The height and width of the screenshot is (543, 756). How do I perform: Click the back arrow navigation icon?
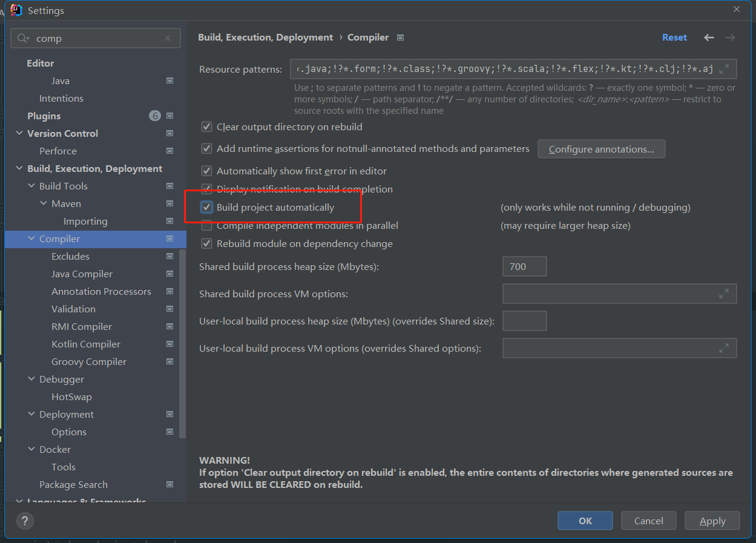point(709,38)
